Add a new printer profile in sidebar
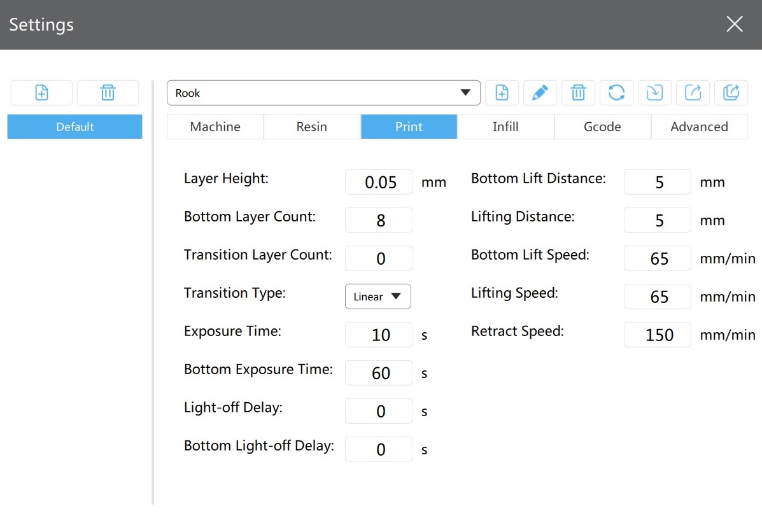 coord(42,92)
